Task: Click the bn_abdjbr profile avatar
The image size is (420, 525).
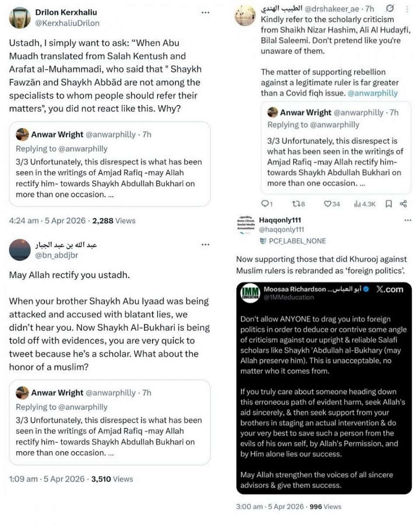Action: point(20,250)
